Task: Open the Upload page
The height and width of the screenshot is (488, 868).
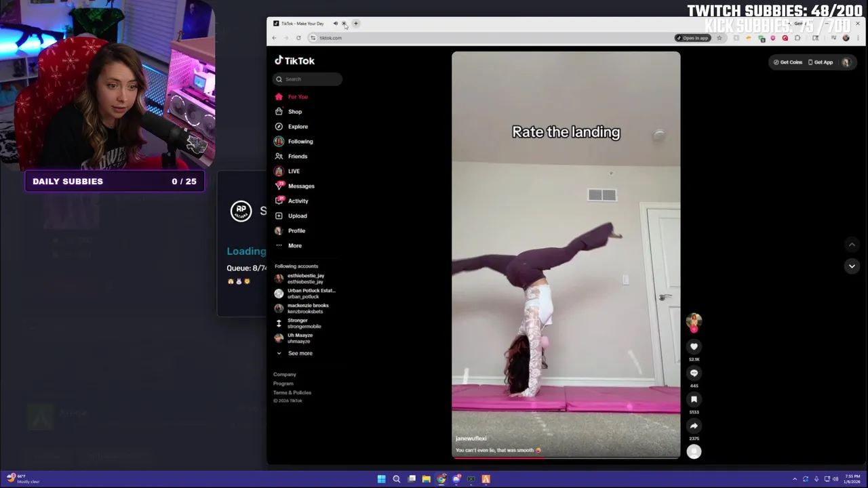Action: pyautogui.click(x=292, y=216)
